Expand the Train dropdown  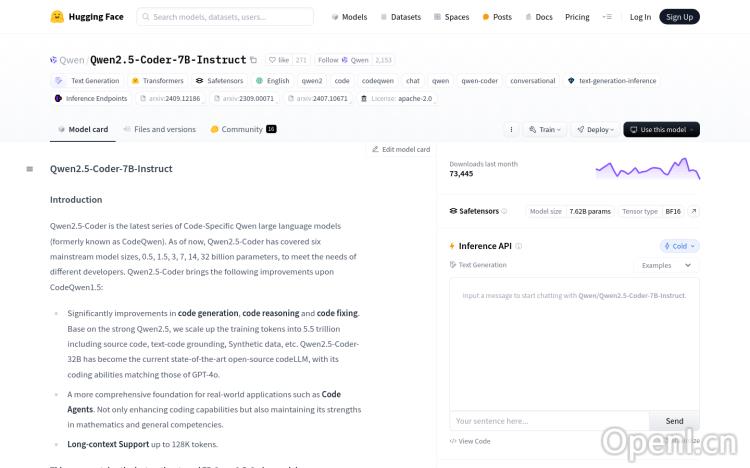[544, 129]
